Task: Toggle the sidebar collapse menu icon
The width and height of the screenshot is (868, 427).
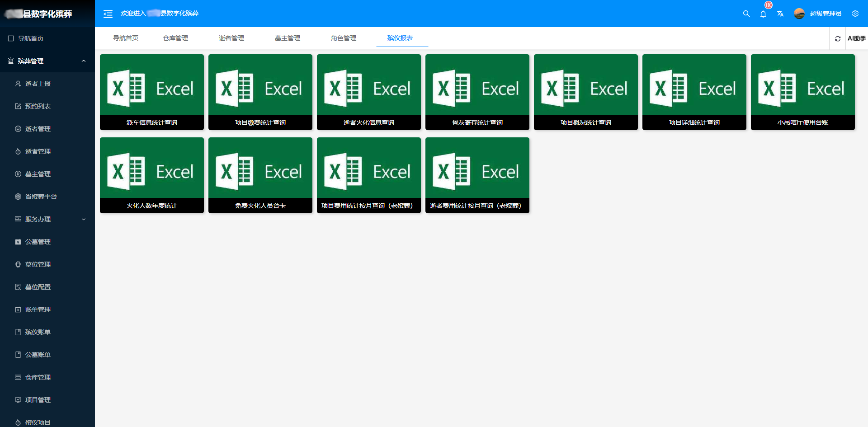Action: pyautogui.click(x=108, y=14)
